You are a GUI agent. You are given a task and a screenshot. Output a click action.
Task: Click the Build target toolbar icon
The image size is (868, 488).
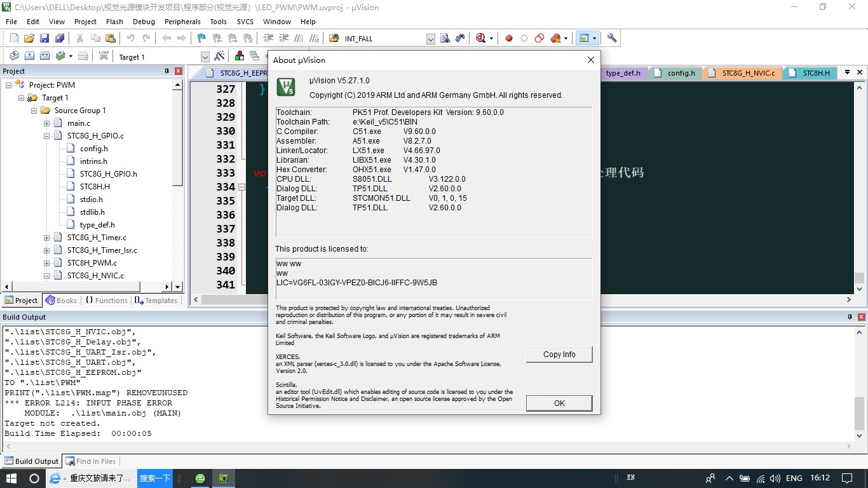coord(29,57)
